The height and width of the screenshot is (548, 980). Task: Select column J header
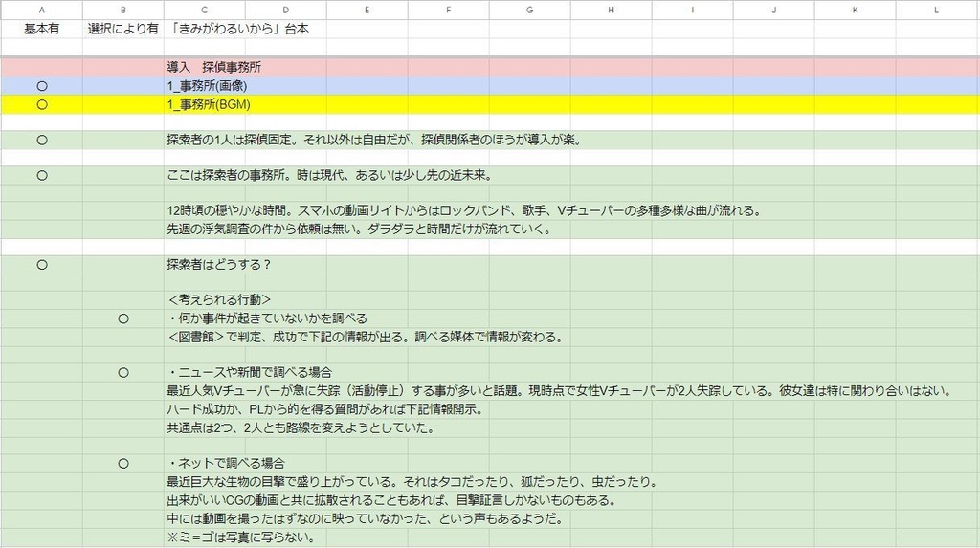773,10
